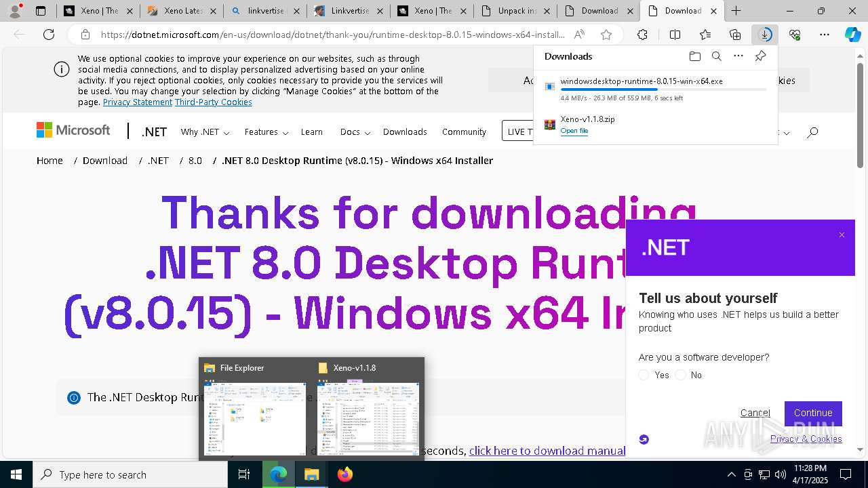Click Open file under Xeno-v1.1.8.zip

pos(574,131)
